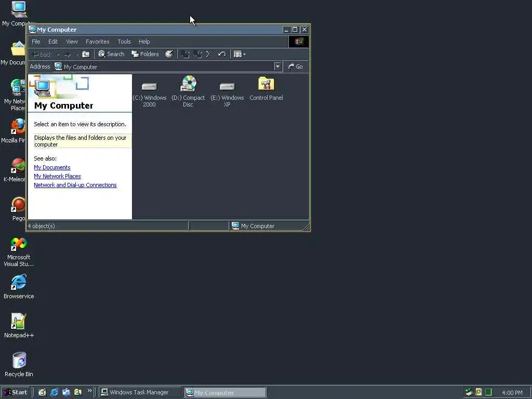Select the Browservice desktop shortcut
The height and width of the screenshot is (399, 532).
point(19,287)
